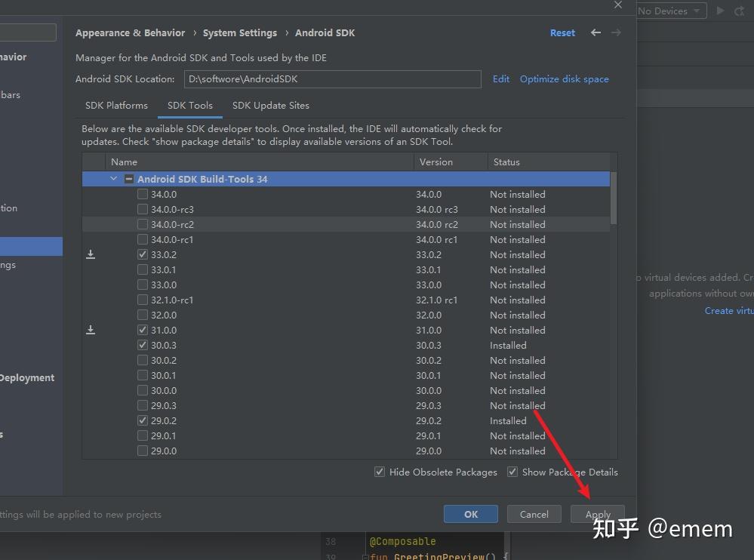Click 'Not installed' status of 33.0.1
The image size is (754, 560).
518,269
